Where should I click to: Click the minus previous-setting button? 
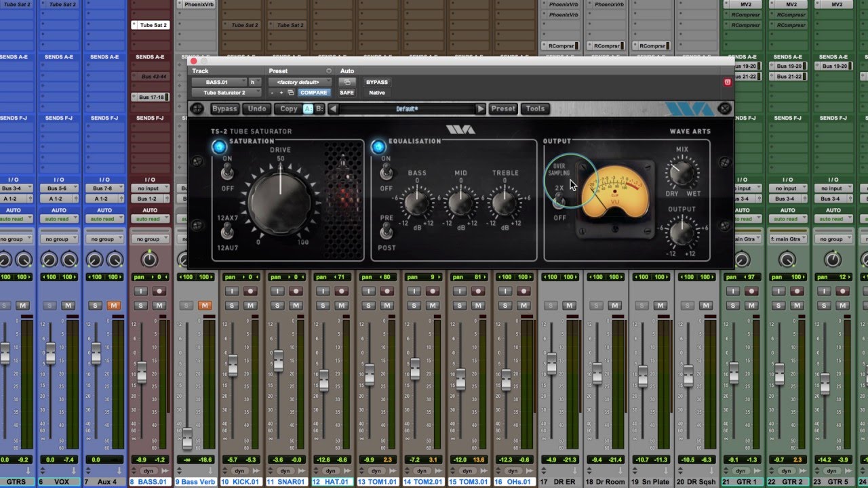pos(272,93)
